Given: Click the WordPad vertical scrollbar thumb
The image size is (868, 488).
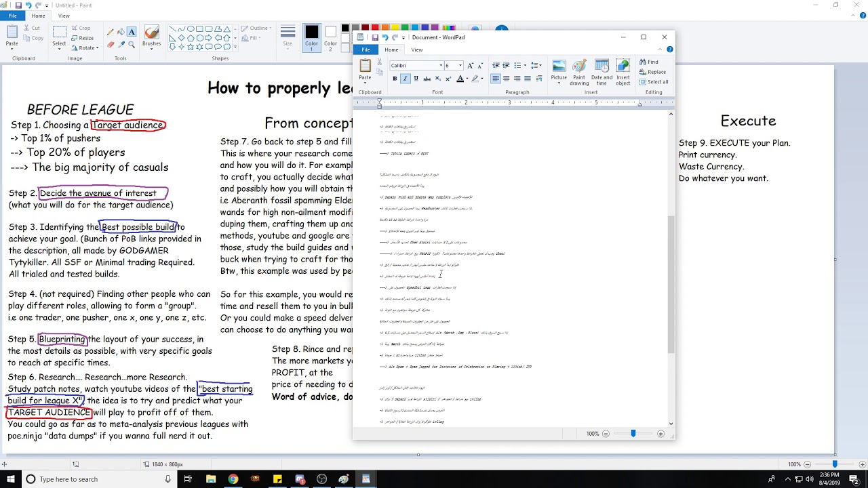Looking at the screenshot, I should coord(671,285).
